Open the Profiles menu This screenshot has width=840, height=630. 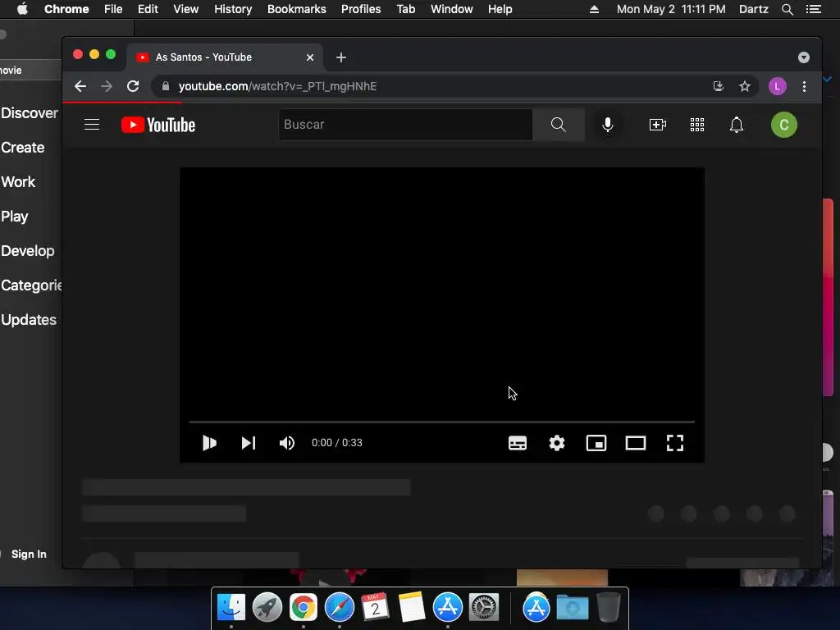point(361,9)
